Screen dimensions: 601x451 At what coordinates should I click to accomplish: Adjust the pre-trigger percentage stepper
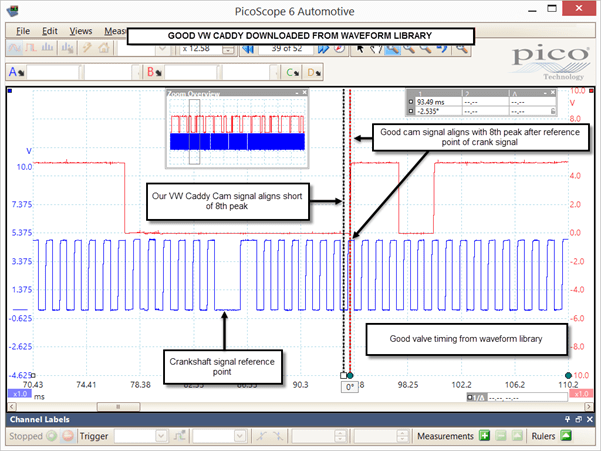pos(402,436)
